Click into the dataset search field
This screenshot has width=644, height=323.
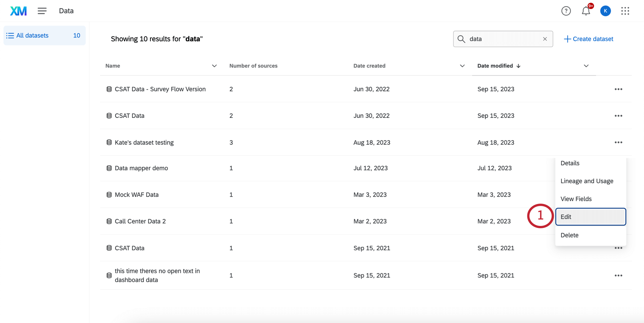pos(503,39)
